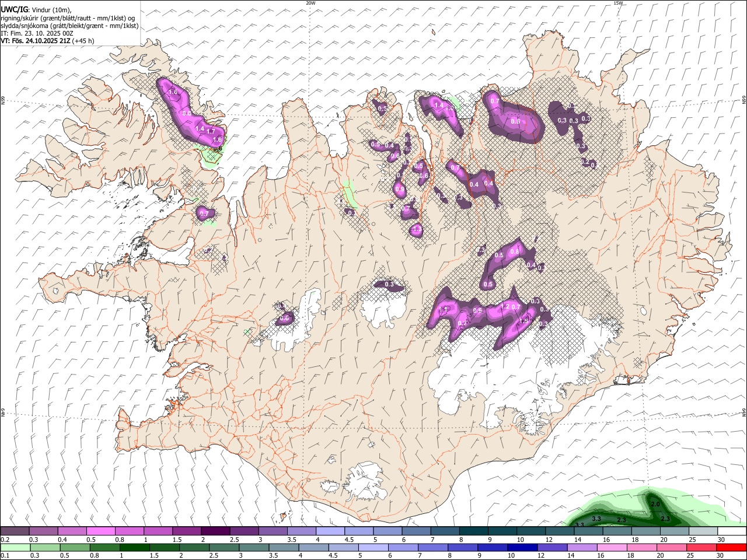Viewport: 747px width, 560px height.
Task: Pick the light green 0.3 swatch in lower legend row
Action: tap(46, 548)
